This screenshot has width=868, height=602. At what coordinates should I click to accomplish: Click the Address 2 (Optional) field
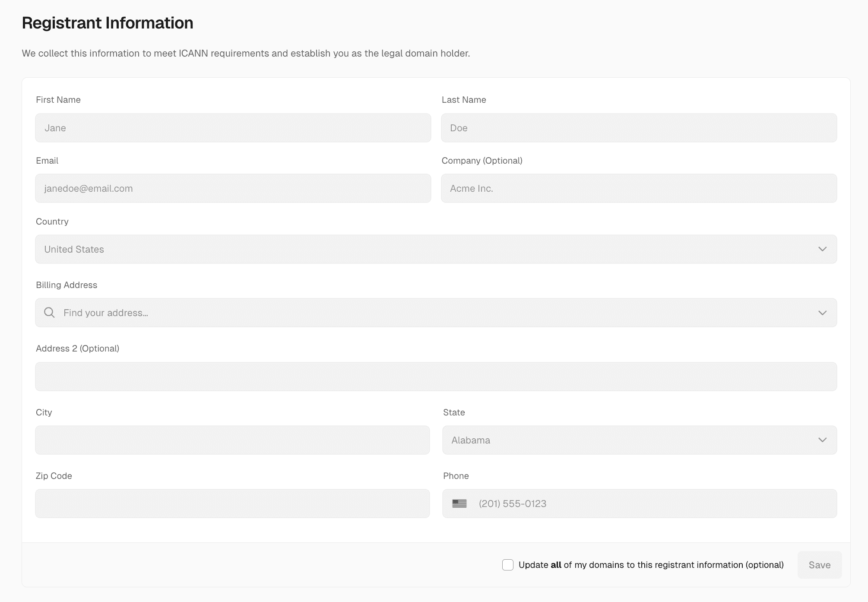pos(436,376)
